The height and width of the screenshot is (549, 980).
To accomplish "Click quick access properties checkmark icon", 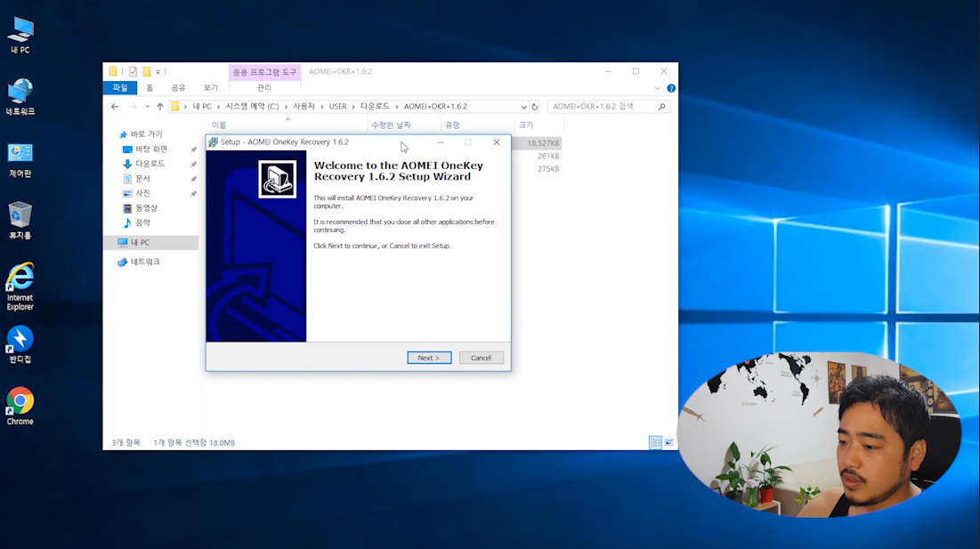I will (134, 72).
